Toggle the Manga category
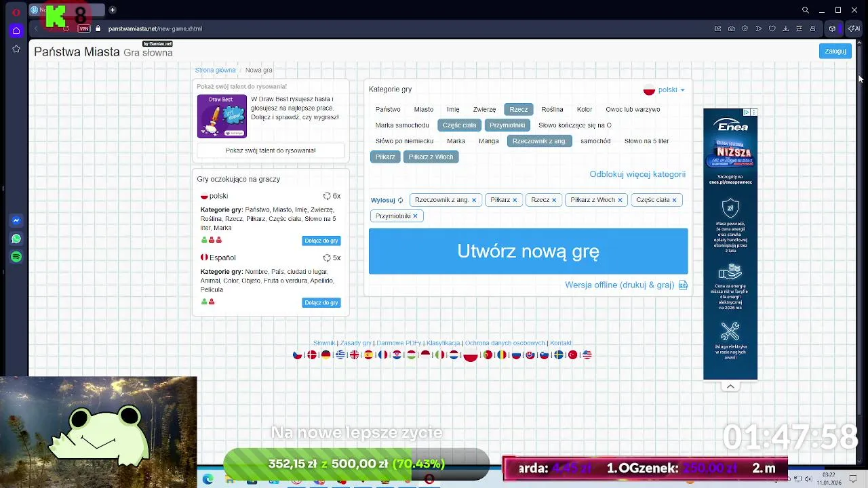 (489, 141)
